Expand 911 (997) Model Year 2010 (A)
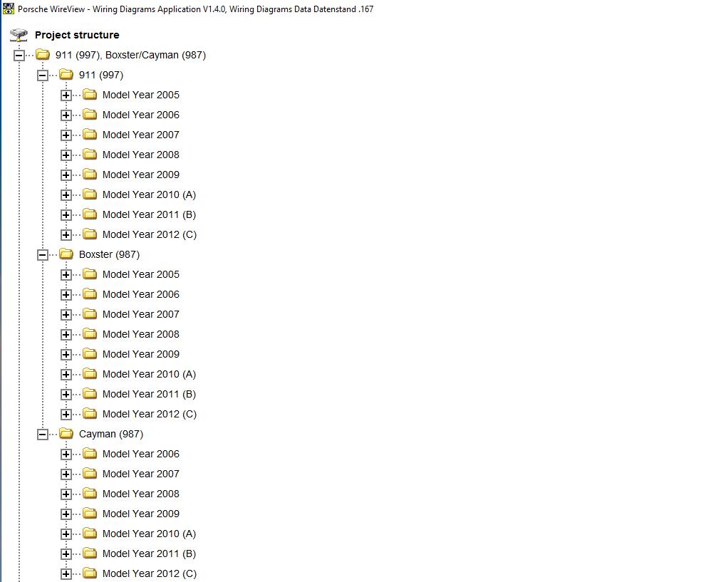728x582 pixels. [x=66, y=195]
